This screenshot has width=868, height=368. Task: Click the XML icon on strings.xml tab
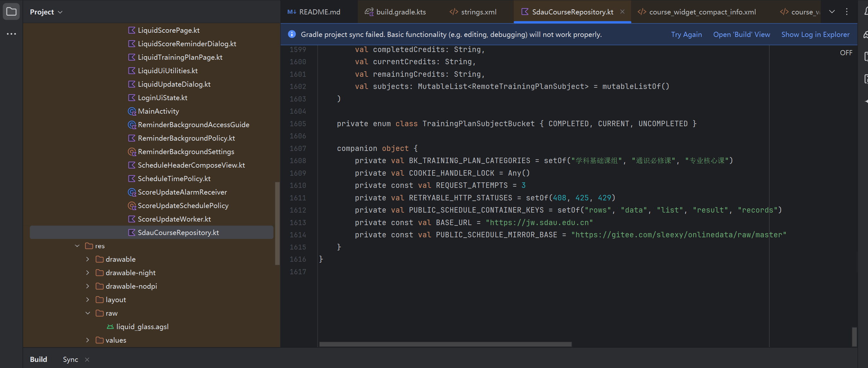coord(454,12)
